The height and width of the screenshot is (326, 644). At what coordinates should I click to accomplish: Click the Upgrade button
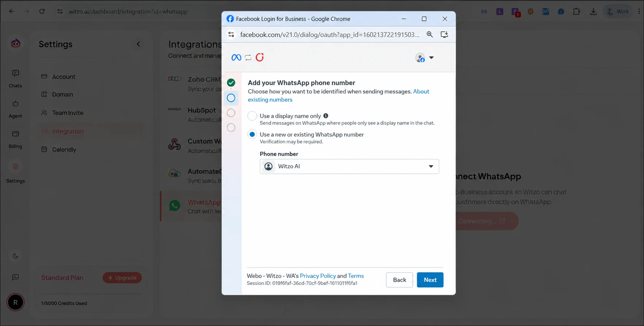point(122,278)
